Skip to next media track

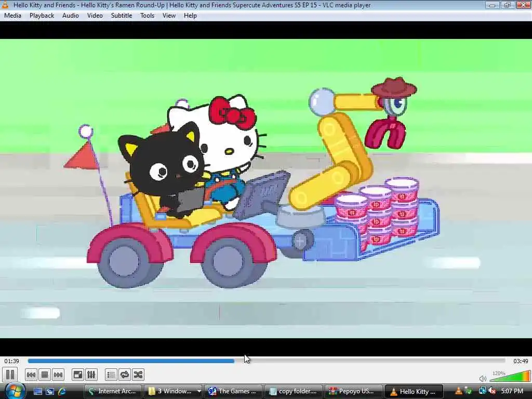point(58,375)
